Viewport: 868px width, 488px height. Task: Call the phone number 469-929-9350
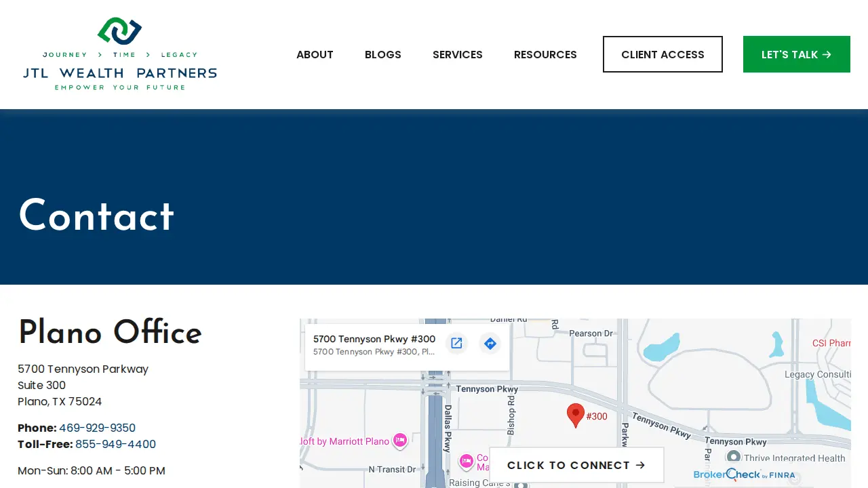point(97,428)
